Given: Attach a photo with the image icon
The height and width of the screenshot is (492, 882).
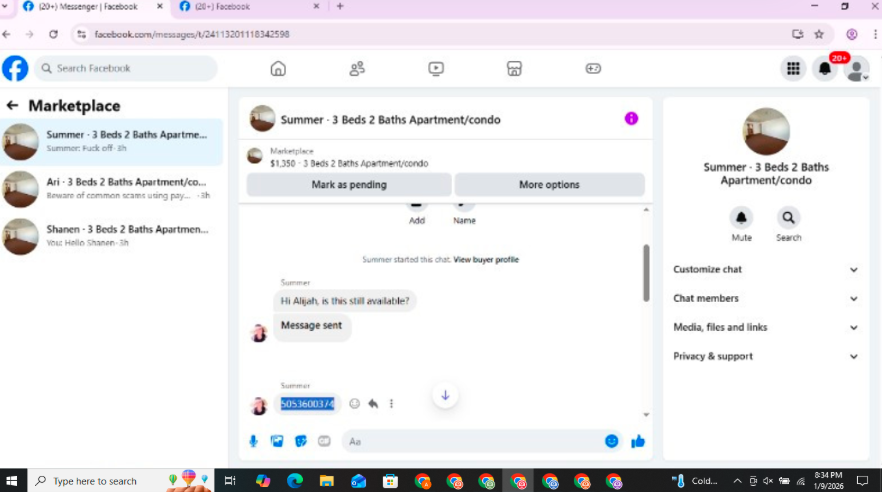Looking at the screenshot, I should (277, 441).
